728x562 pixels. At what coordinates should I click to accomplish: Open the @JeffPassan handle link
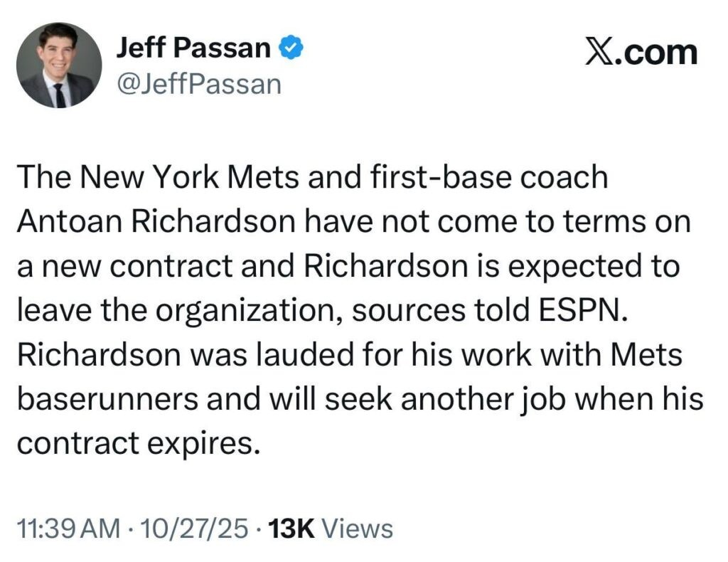click(198, 85)
